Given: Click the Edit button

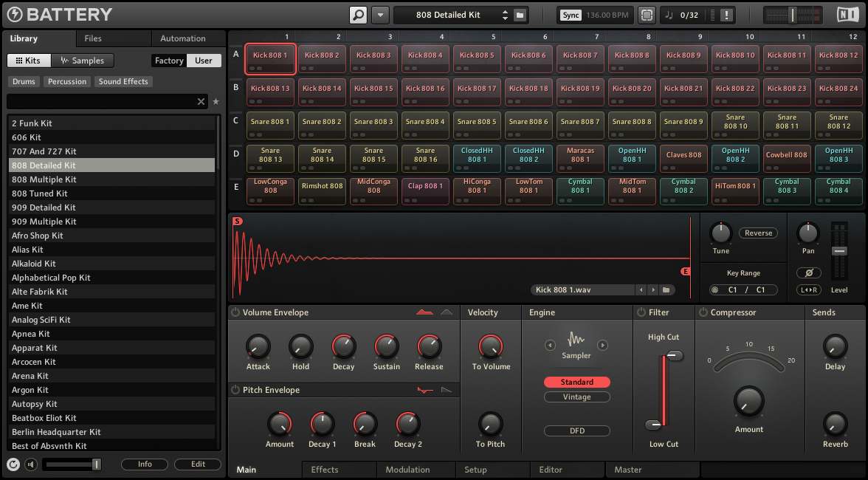Looking at the screenshot, I should point(198,464).
